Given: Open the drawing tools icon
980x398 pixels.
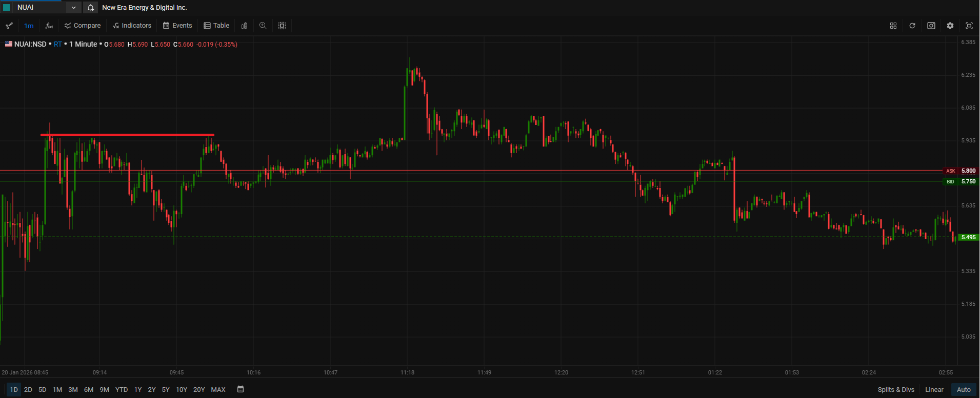Looking at the screenshot, I should (x=9, y=26).
